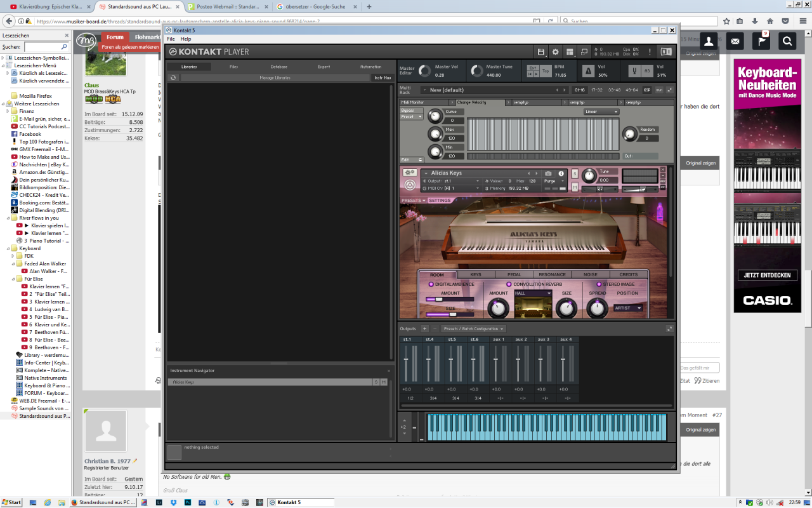812x508 pixels.
Task: Click the play button in the master transport
Action: click(x=535, y=74)
